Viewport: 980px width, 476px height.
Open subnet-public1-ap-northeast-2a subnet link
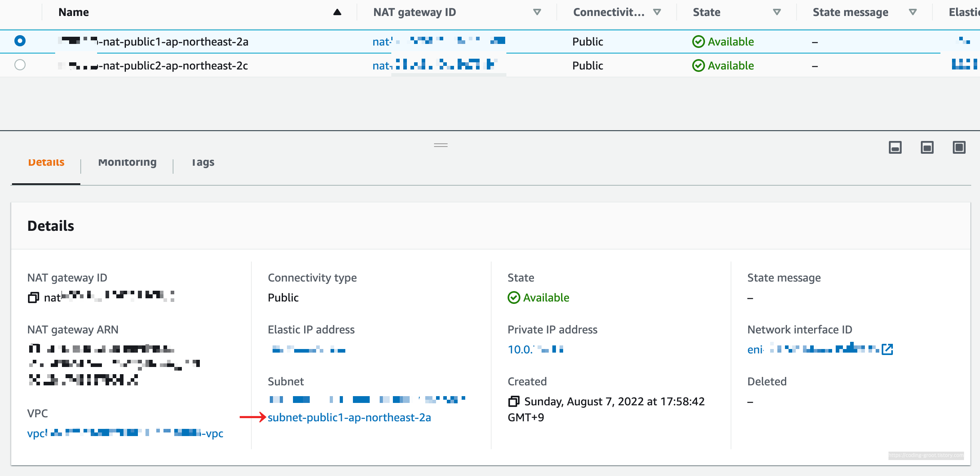(x=349, y=417)
